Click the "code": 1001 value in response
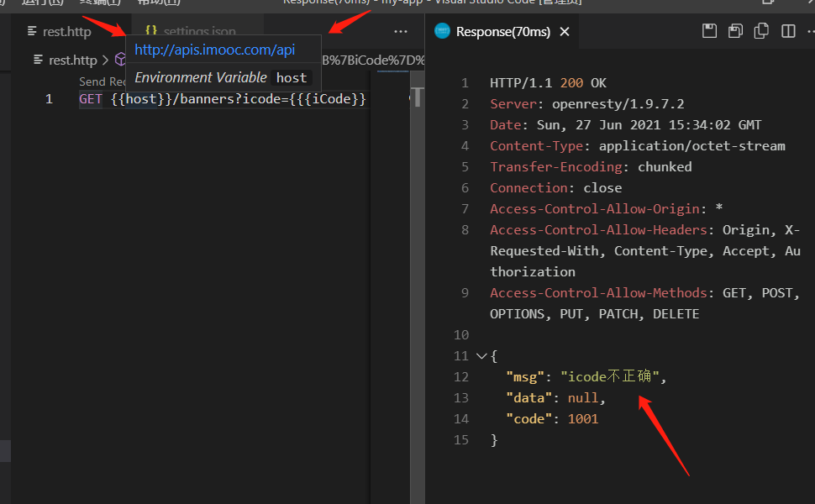The image size is (815, 504). [x=582, y=418]
